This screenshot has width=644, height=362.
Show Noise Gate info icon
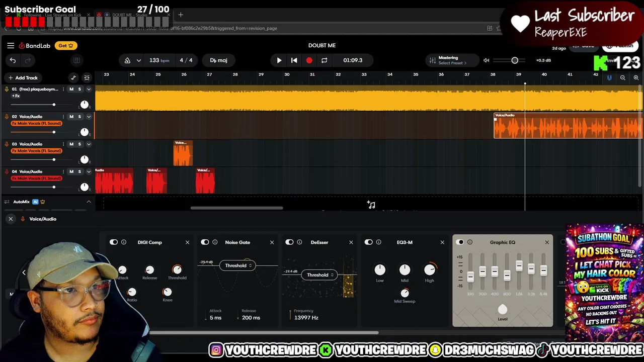coord(215,242)
